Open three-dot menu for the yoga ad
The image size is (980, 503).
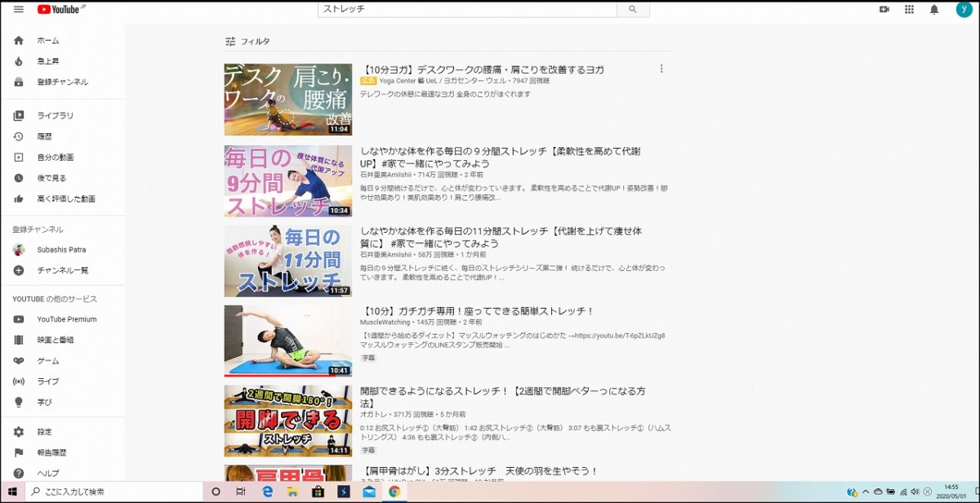pos(661,69)
